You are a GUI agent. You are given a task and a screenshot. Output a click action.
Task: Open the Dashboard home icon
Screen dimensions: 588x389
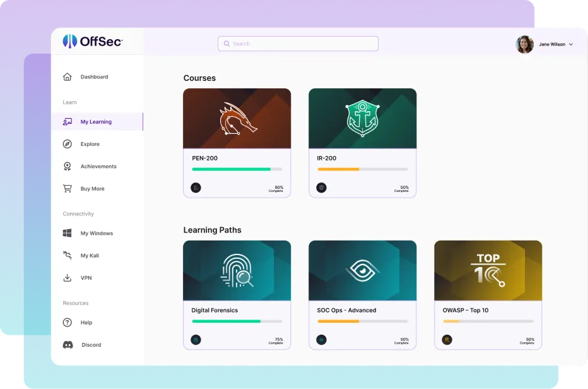point(68,77)
